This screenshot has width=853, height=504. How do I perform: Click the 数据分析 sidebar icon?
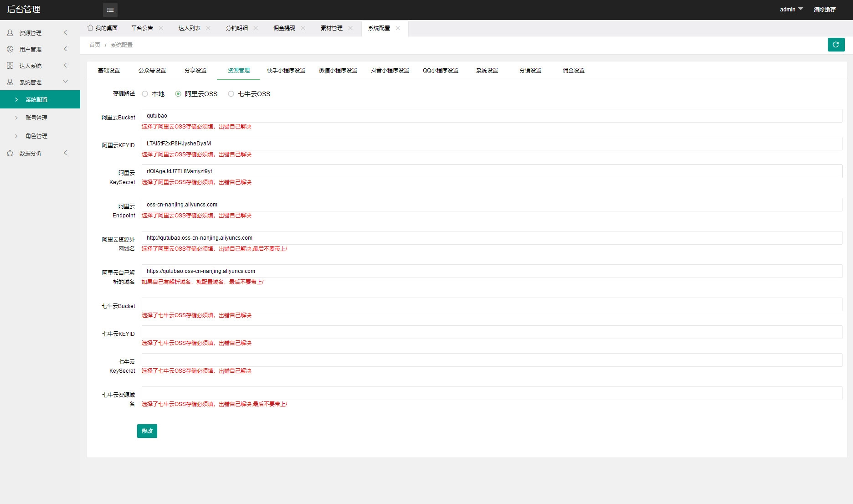click(10, 153)
